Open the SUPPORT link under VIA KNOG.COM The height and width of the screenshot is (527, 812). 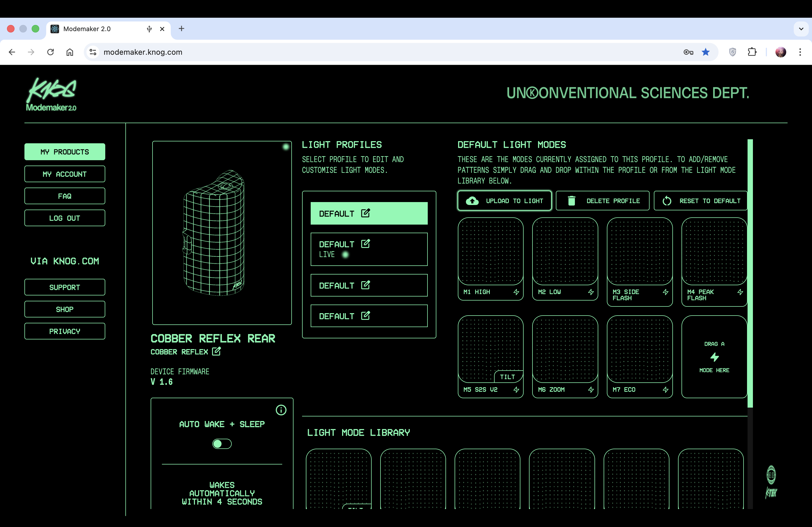coord(64,287)
